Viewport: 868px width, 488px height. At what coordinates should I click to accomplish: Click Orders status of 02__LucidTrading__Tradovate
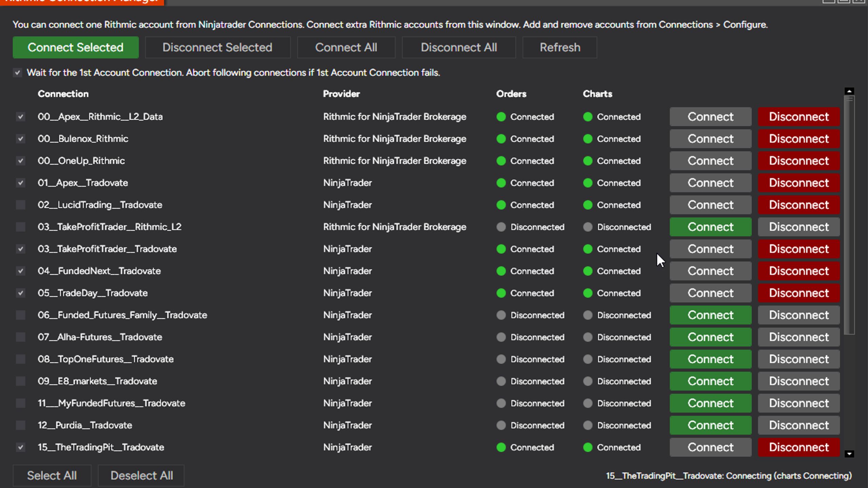[525, 205]
